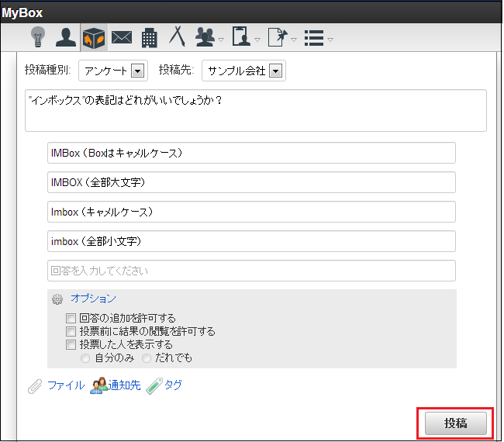Select the だれでも radio button
This screenshot has width=504, height=442.
click(x=147, y=358)
